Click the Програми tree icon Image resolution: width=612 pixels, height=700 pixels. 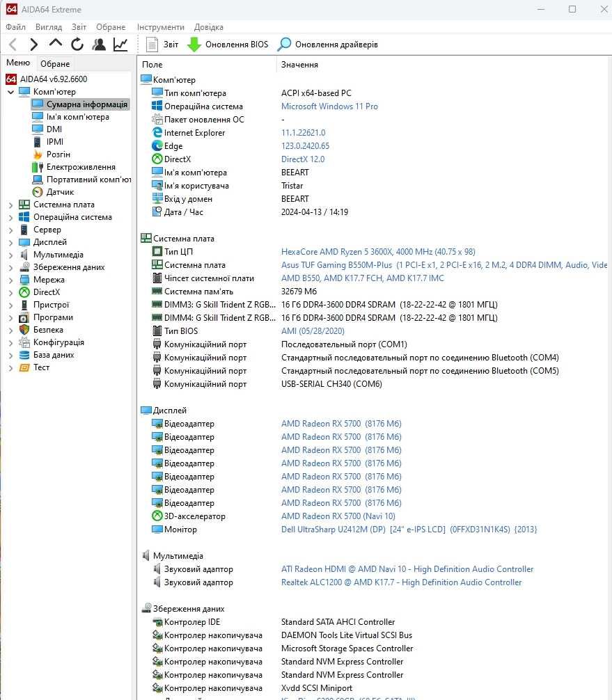[x=24, y=317]
